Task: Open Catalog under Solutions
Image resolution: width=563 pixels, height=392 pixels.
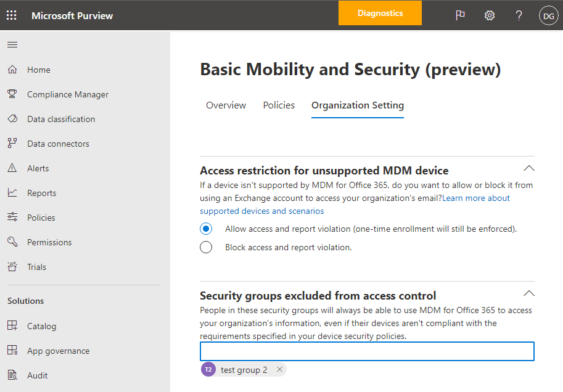Action: [42, 326]
